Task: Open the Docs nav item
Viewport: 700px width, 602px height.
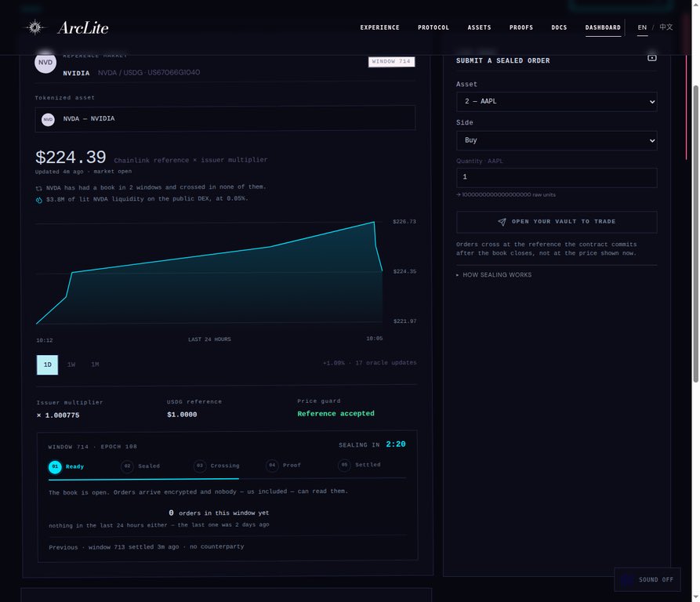Action: 559,27
